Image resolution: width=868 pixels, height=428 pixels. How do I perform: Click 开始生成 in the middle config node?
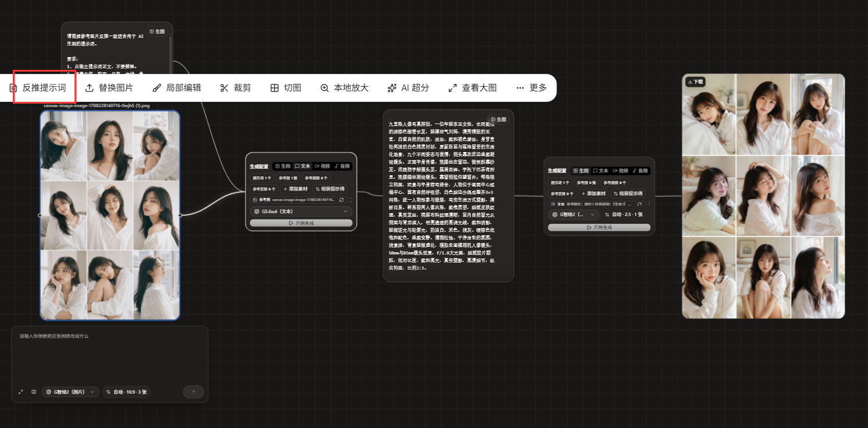[x=301, y=223]
